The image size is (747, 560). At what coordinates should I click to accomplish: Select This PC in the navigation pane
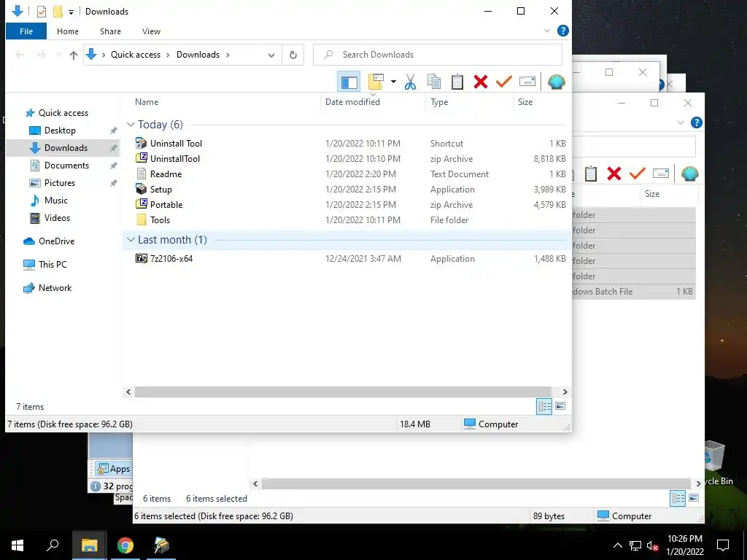(x=53, y=265)
